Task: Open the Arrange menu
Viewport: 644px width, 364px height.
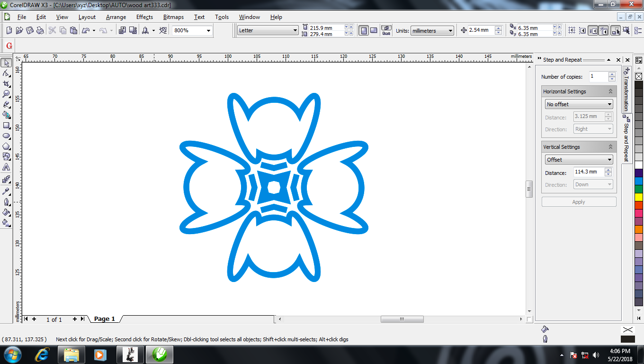Action: tap(116, 17)
